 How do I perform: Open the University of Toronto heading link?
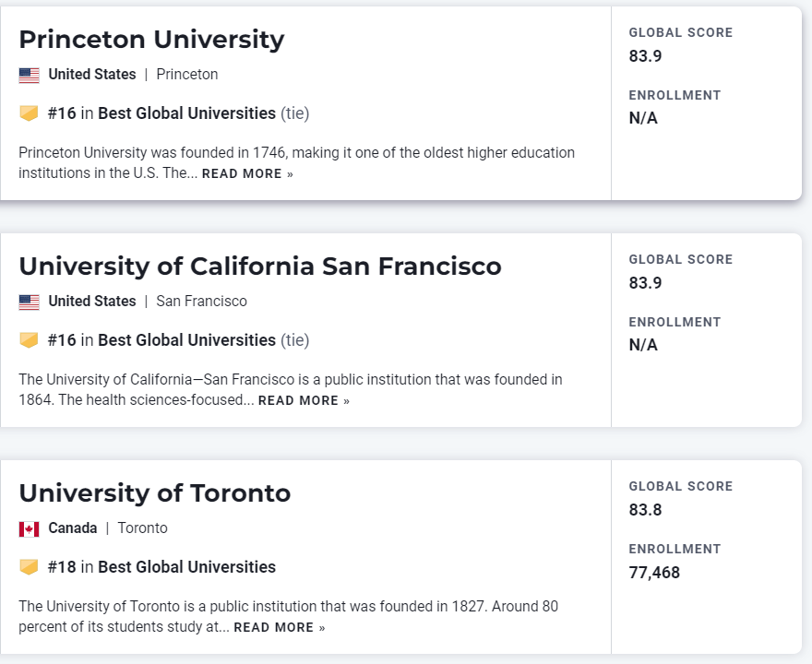coord(154,493)
